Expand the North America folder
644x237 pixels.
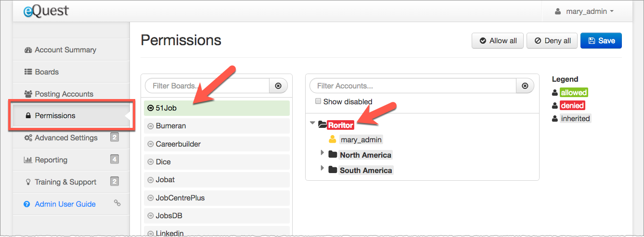(x=322, y=153)
